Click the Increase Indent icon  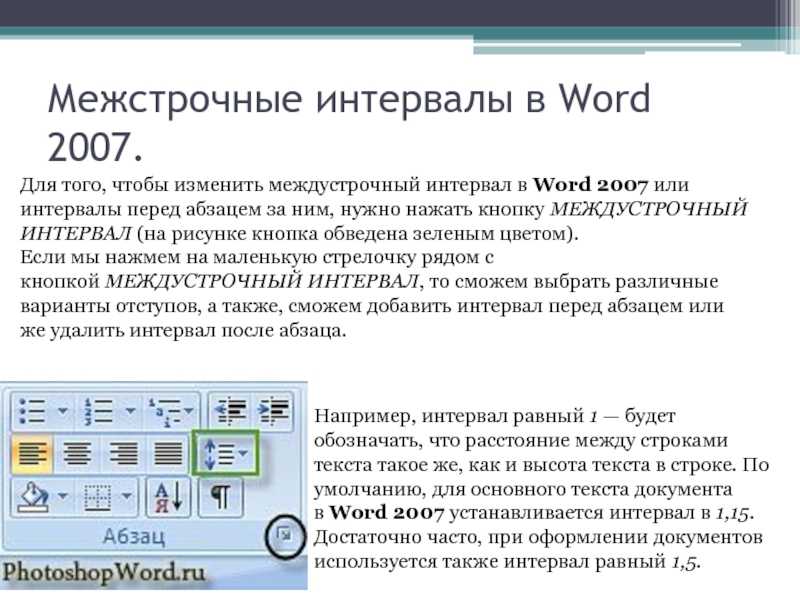pos(274,411)
